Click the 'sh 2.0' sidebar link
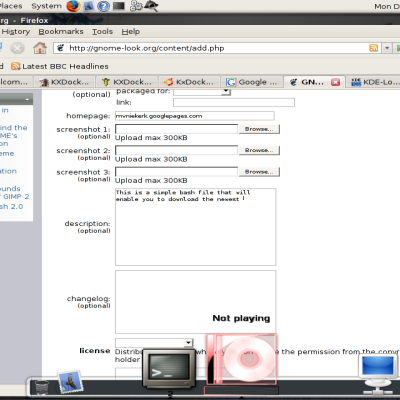This screenshot has height=400, width=400. [x=12, y=206]
